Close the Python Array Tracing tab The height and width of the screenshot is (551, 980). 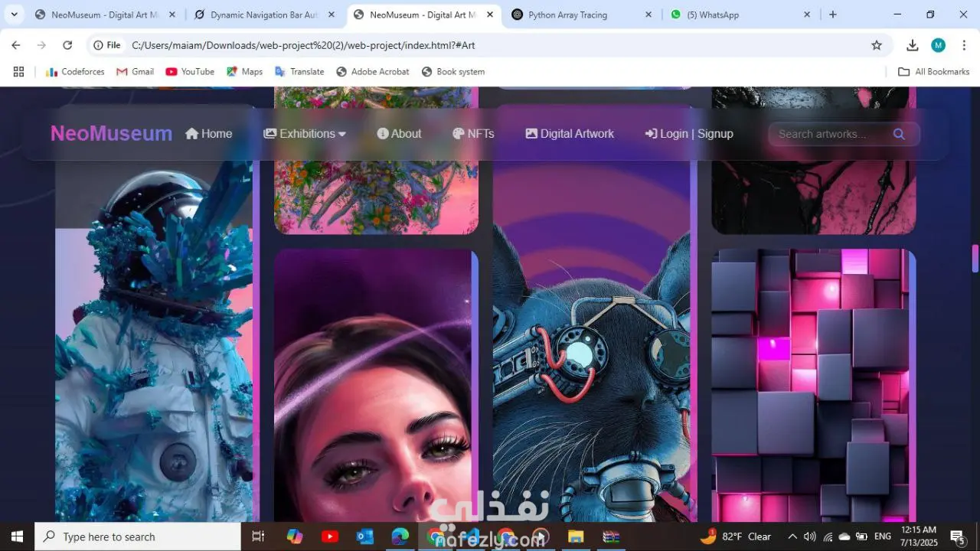648,15
